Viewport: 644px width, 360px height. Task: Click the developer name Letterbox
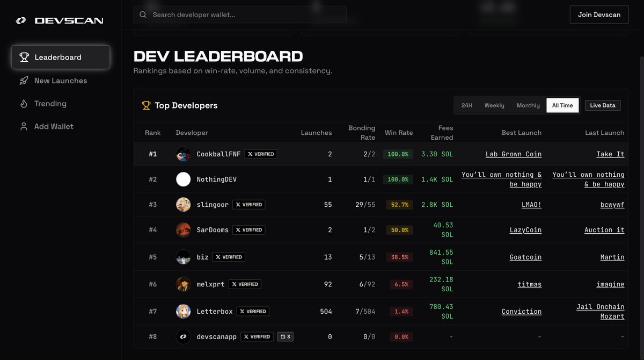(215, 312)
